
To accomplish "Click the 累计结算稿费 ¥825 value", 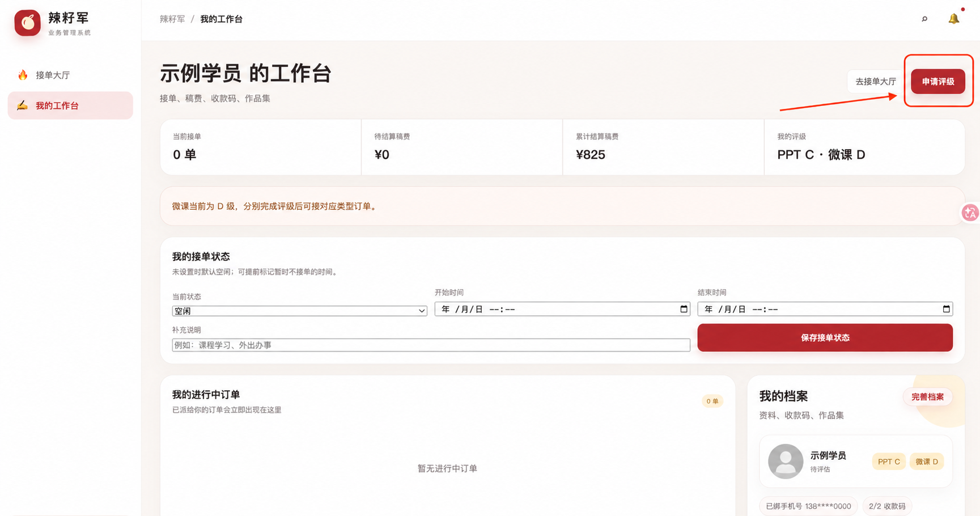I will point(591,155).
